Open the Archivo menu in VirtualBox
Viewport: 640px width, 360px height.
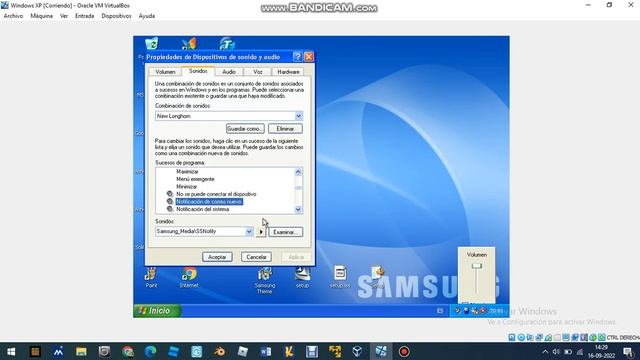click(x=13, y=16)
